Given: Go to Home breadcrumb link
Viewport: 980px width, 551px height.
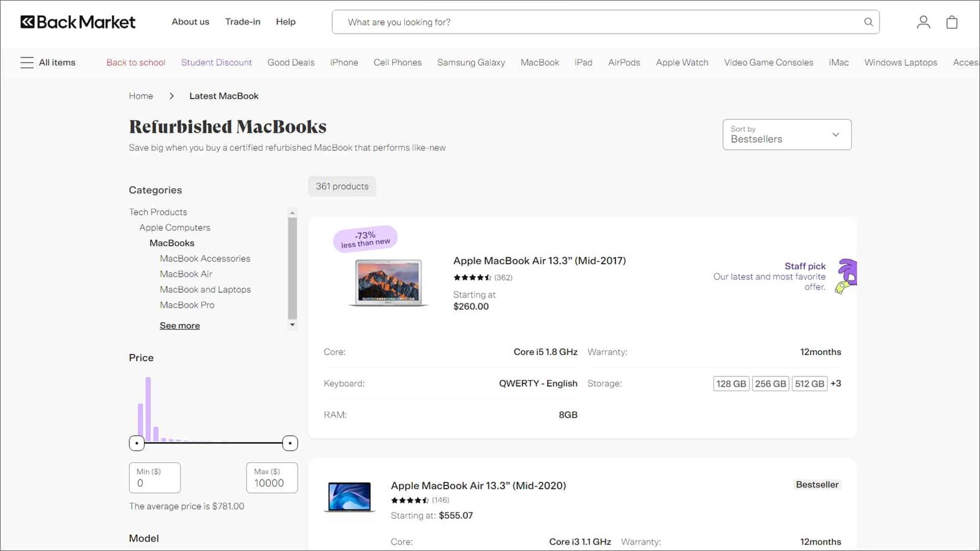Looking at the screenshot, I should point(141,96).
